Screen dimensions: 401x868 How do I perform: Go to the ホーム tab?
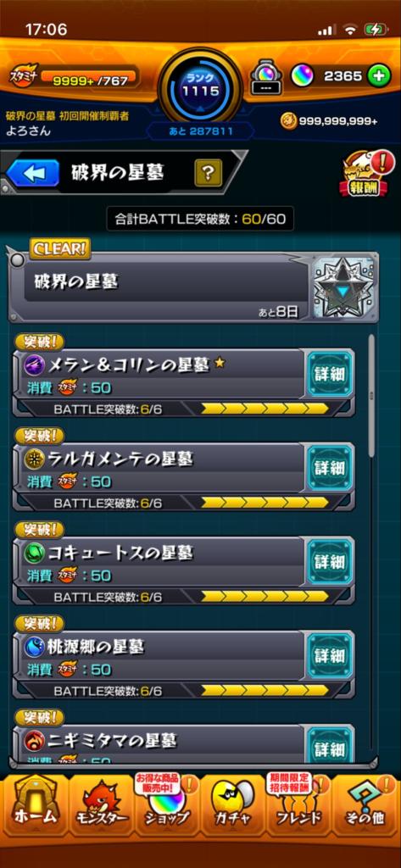tap(35, 805)
